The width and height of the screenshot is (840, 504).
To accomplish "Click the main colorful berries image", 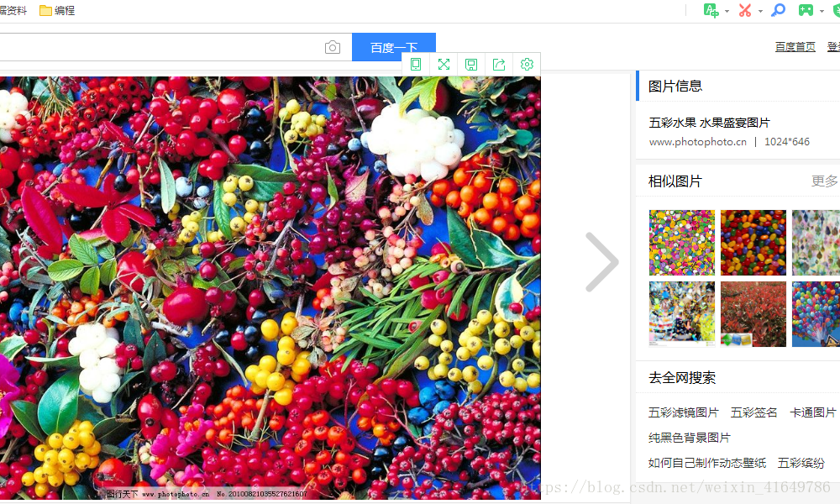I will [270, 288].
